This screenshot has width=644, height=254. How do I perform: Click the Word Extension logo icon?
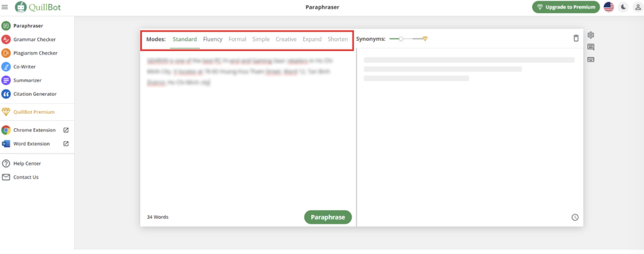pos(6,143)
